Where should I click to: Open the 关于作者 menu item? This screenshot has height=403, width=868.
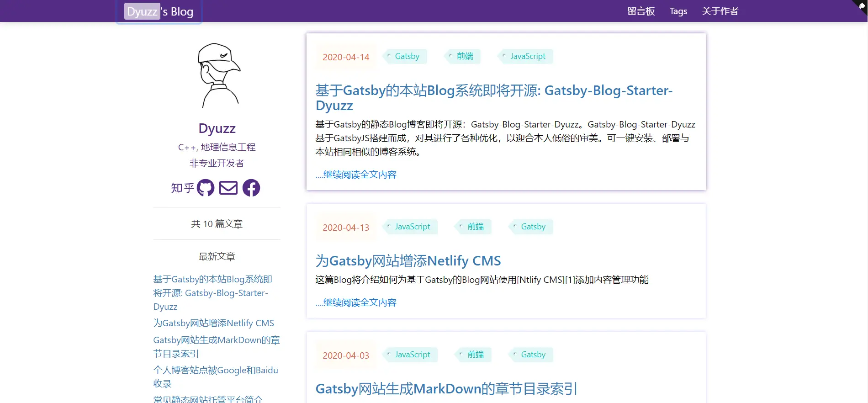[x=720, y=11]
